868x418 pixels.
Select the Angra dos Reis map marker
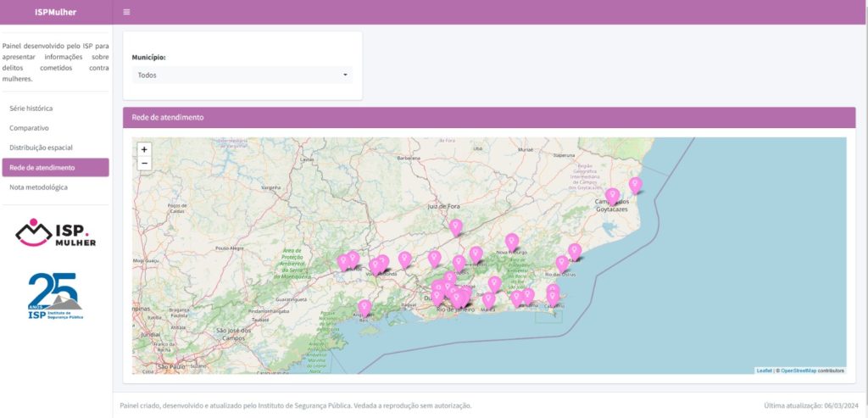[364, 307]
